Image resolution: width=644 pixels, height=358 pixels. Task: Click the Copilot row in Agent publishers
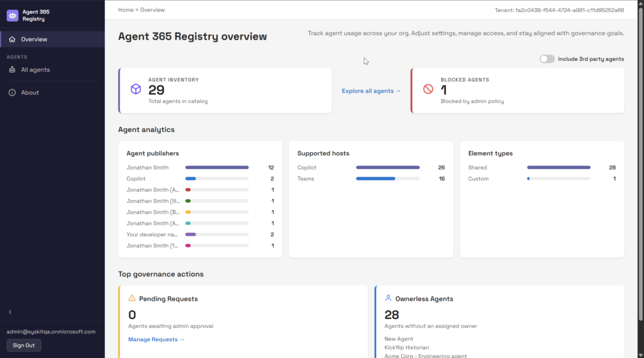pyautogui.click(x=200, y=179)
